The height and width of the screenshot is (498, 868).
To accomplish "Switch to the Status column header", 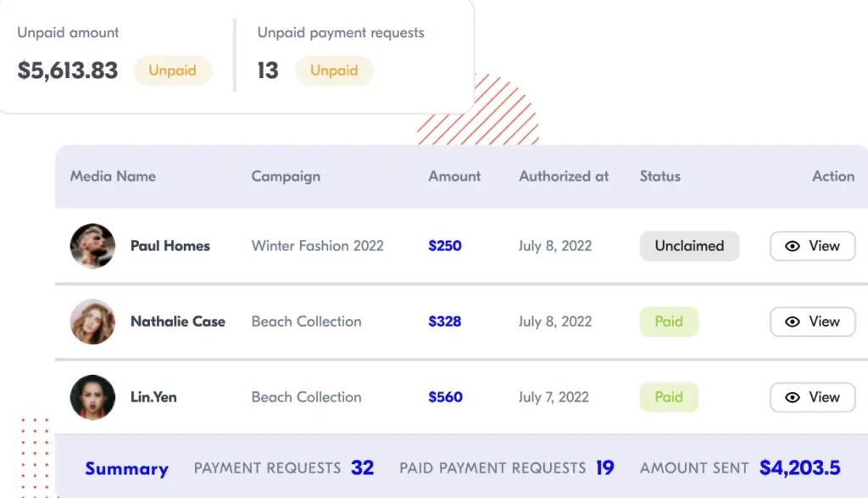I will coord(659,176).
